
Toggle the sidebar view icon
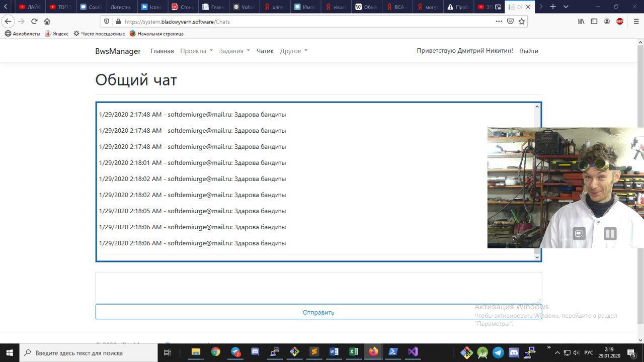click(x=594, y=22)
